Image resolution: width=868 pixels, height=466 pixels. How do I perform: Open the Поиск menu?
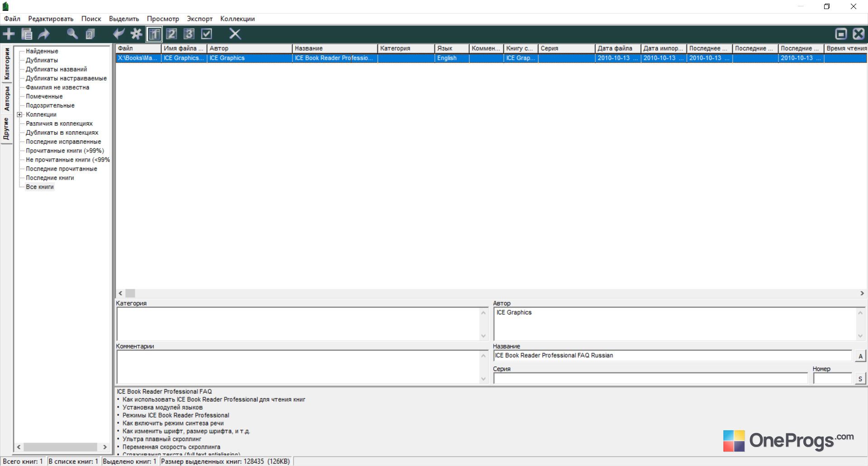tap(91, 19)
